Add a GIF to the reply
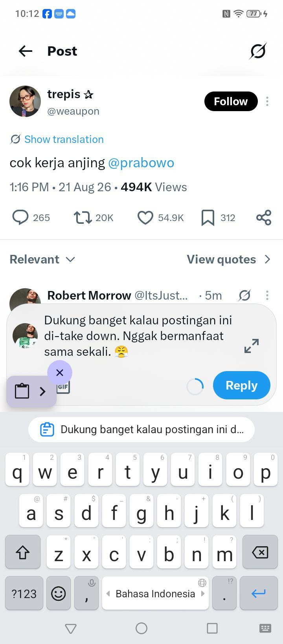283x644 pixels. [63, 387]
